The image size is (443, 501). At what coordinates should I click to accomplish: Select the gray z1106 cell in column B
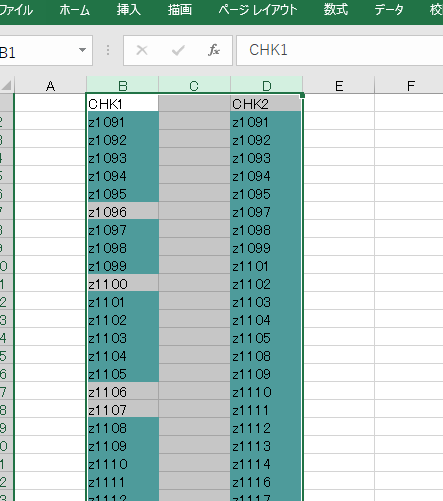[x=123, y=392]
